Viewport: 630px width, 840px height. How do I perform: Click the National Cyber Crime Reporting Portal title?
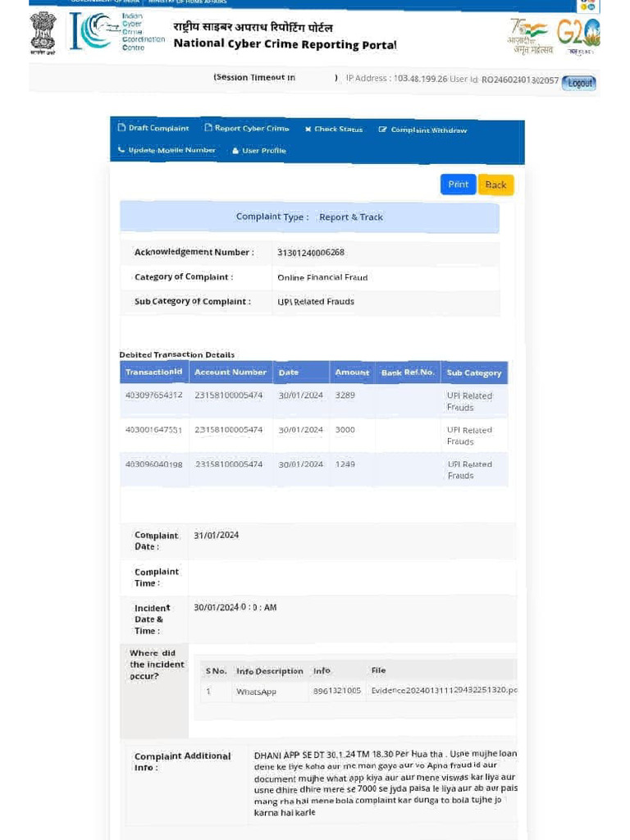(x=285, y=44)
